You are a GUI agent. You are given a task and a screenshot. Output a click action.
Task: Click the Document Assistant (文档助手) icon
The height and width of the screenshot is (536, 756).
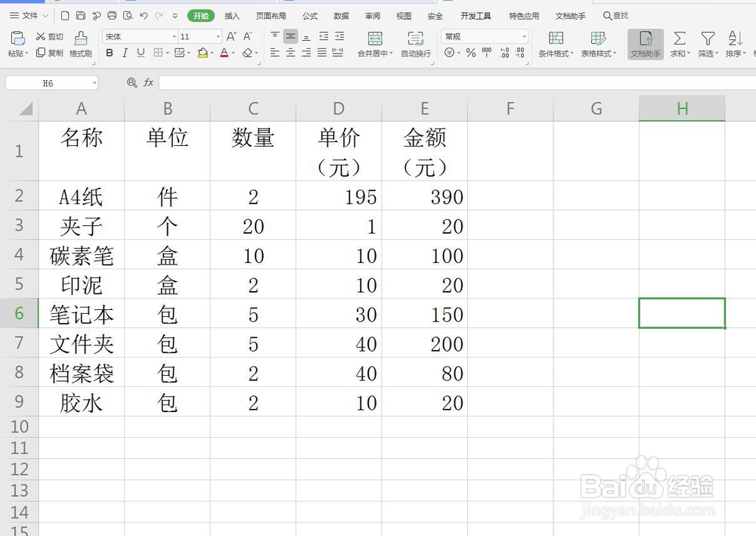pyautogui.click(x=645, y=45)
